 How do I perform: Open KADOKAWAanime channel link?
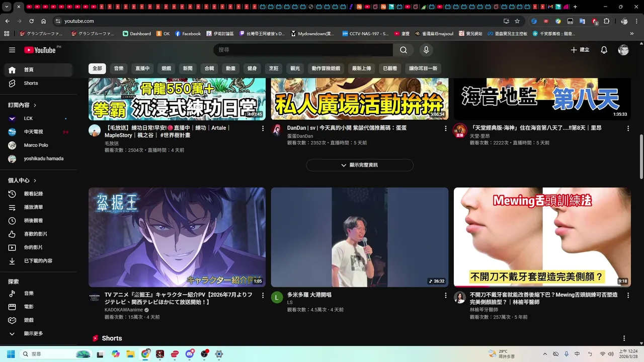124,310
